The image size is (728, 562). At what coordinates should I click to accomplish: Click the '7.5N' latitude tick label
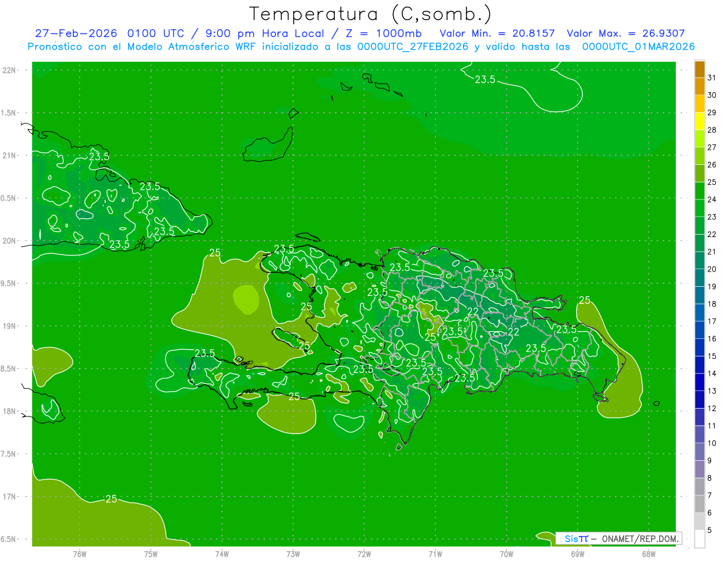pyautogui.click(x=9, y=455)
